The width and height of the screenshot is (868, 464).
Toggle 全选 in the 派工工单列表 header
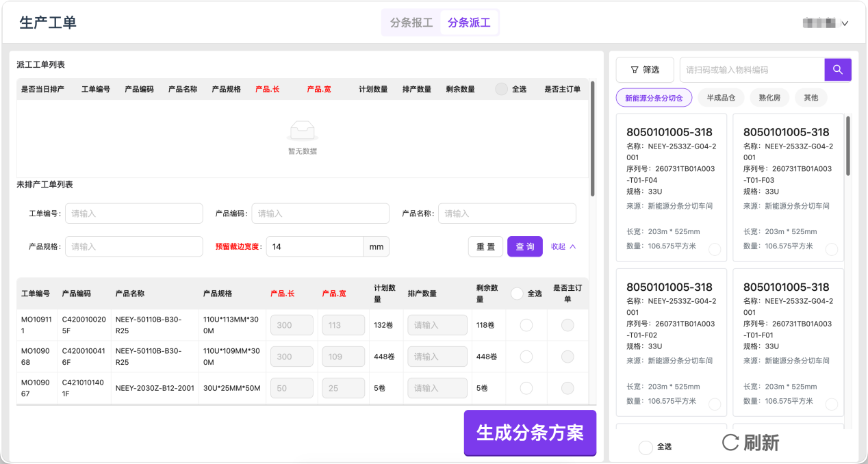502,89
